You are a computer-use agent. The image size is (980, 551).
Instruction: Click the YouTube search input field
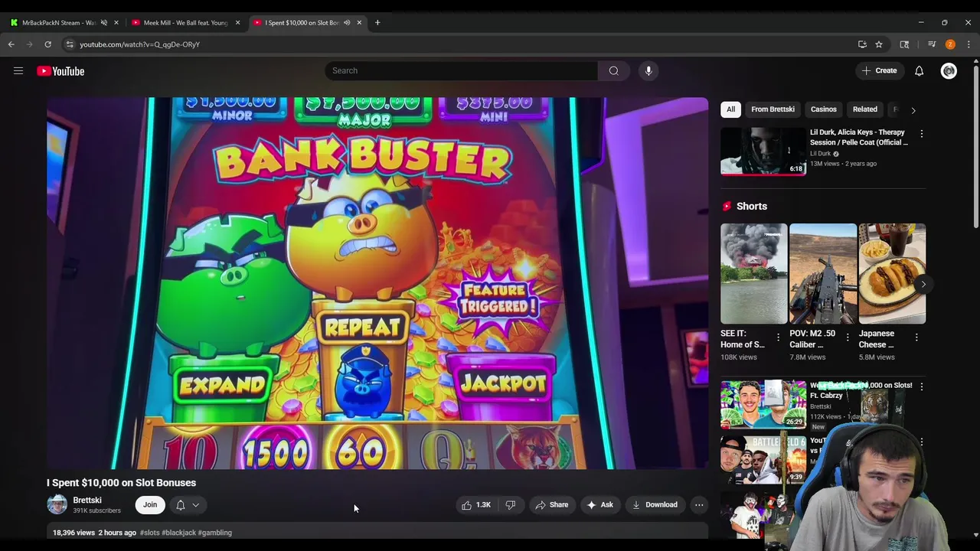(x=462, y=70)
